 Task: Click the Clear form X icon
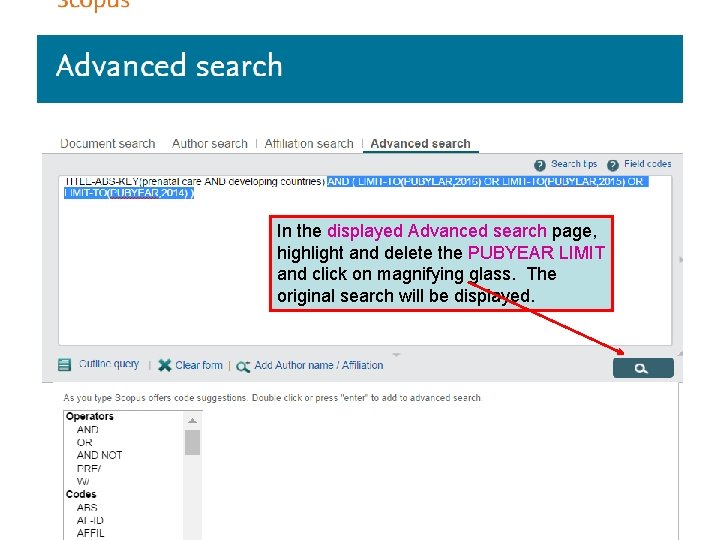tap(164, 365)
